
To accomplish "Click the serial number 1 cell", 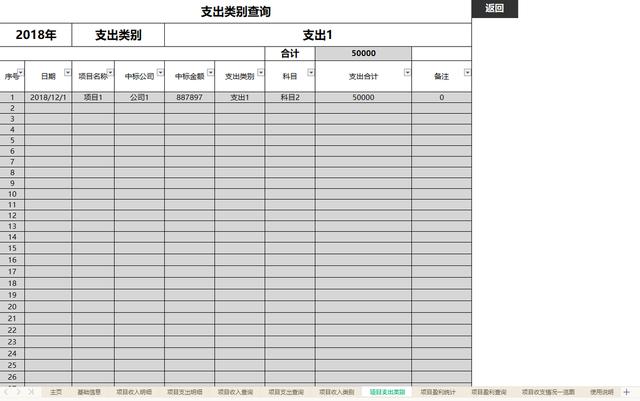I will click(12, 97).
